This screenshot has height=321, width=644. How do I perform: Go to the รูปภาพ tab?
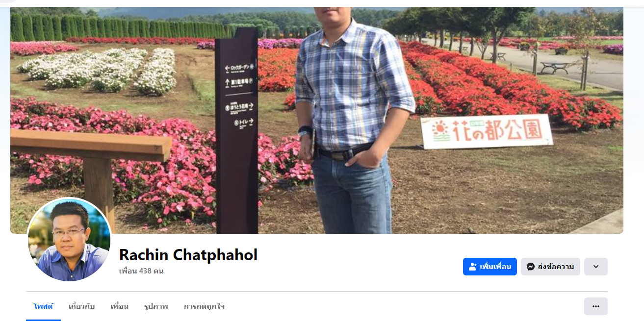tap(156, 306)
